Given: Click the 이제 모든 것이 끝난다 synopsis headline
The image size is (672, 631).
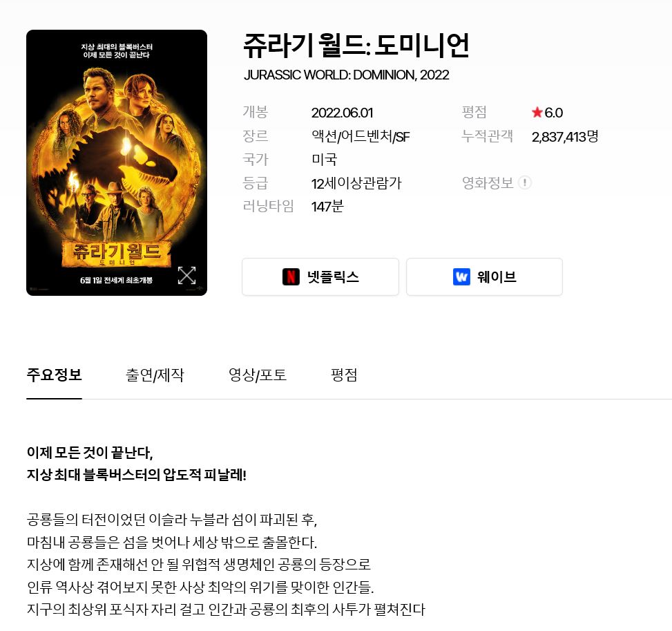Looking at the screenshot, I should 90,452.
